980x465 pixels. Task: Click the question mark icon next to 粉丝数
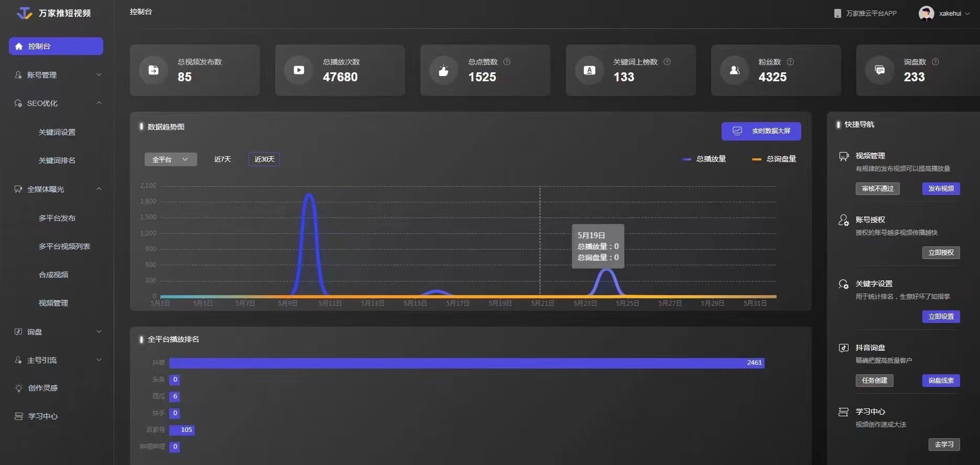(x=790, y=62)
